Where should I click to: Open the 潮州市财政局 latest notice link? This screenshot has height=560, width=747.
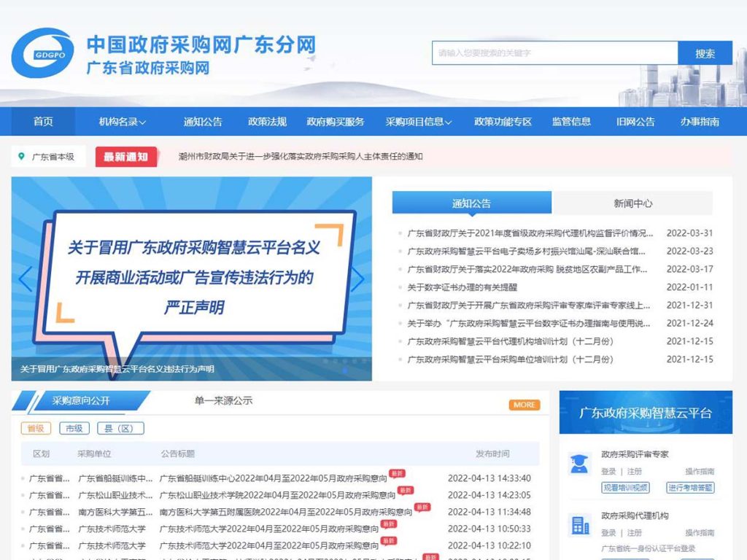pos(301,157)
